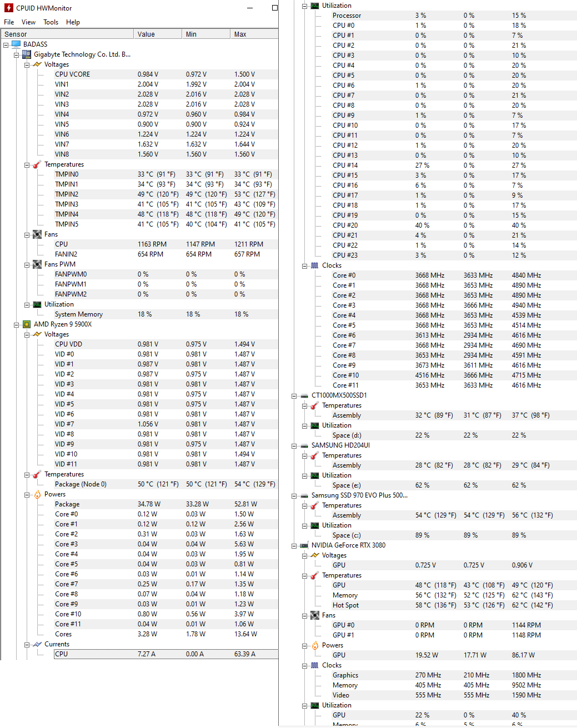
Task: Select the CPU VCORE voltage row
Action: pos(166,74)
